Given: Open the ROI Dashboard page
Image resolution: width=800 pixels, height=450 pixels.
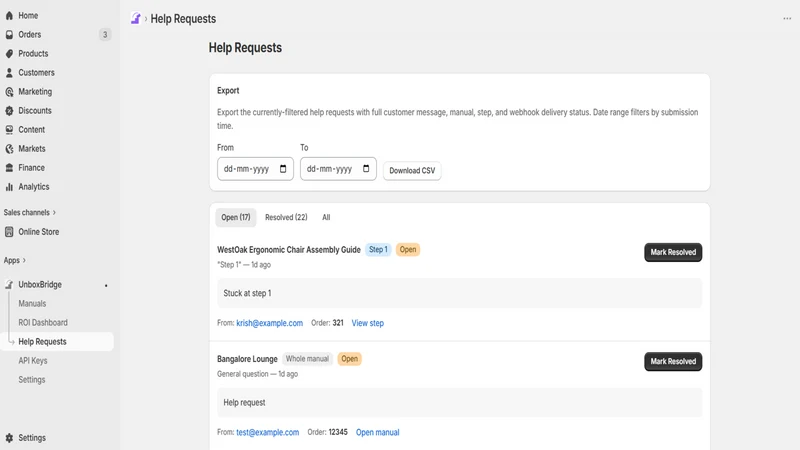Looking at the screenshot, I should pyautogui.click(x=43, y=322).
